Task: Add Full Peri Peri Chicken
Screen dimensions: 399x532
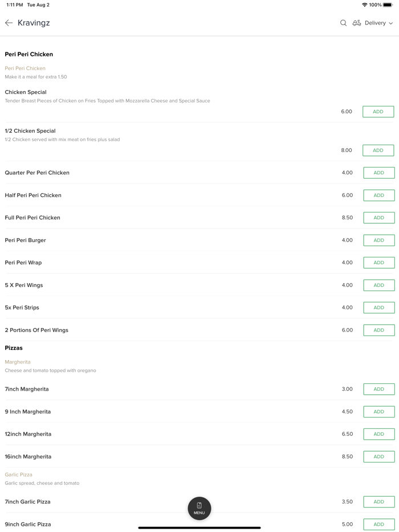Action: coord(378,218)
